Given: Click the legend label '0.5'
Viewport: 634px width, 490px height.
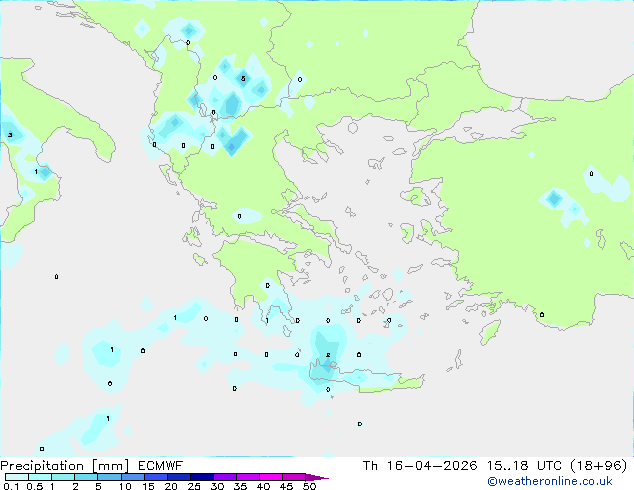Looking at the screenshot, I should (34, 486).
